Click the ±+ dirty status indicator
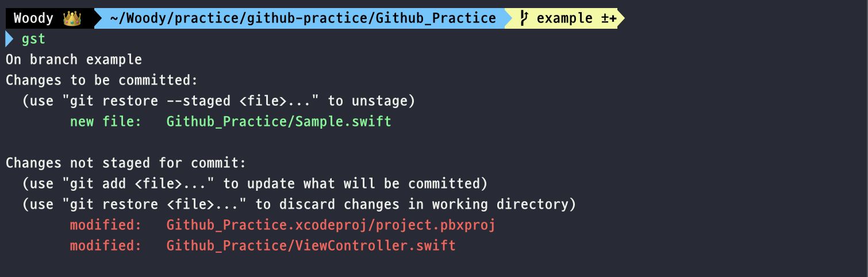 [x=609, y=18]
